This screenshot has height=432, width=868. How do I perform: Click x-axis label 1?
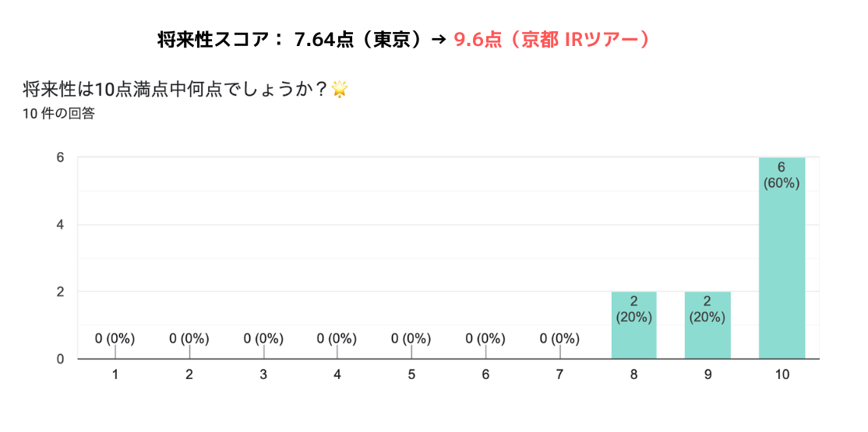pos(115,375)
